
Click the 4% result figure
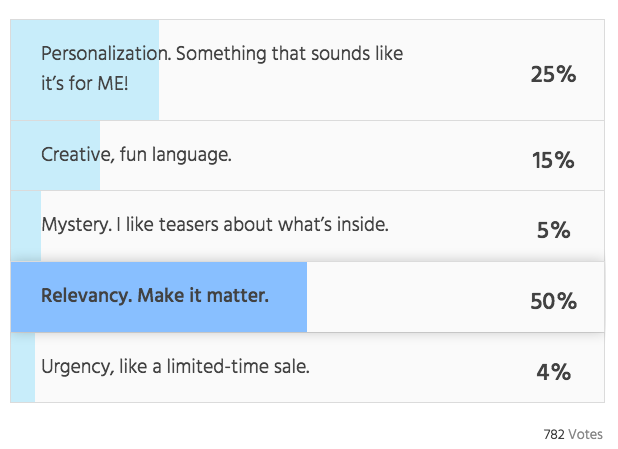[553, 372]
